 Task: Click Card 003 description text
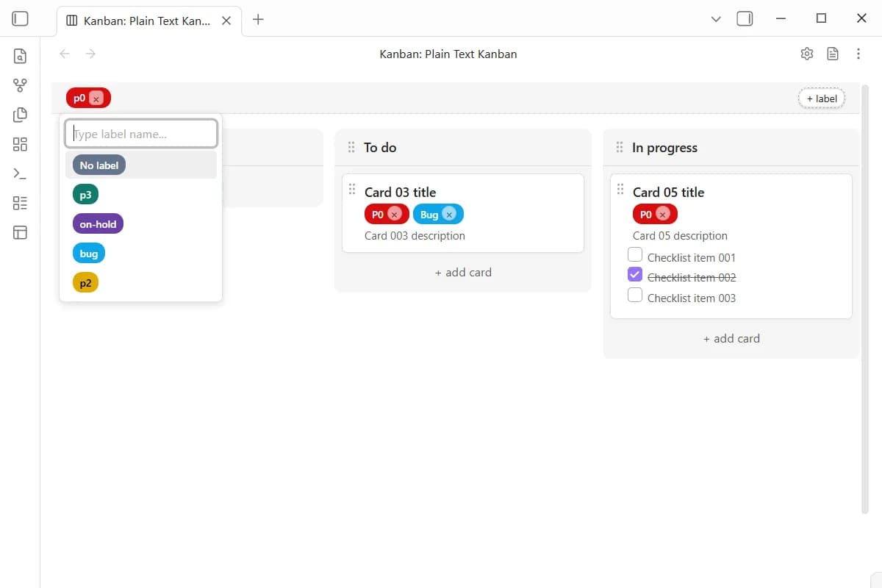tap(415, 236)
